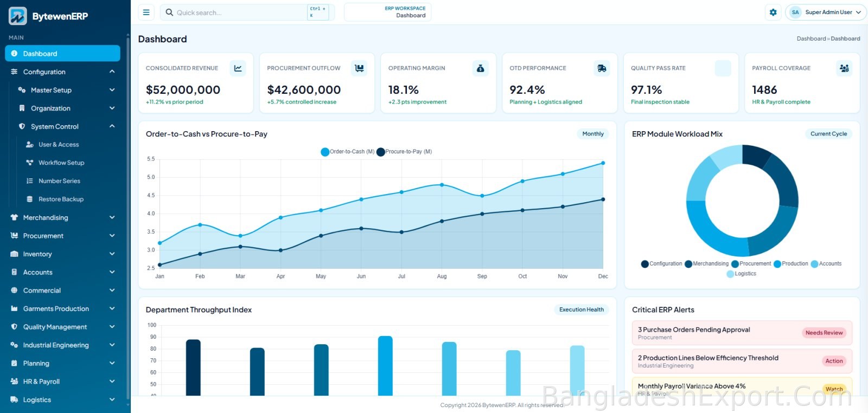
Task: Click the Merchandising shirt icon
Action: coord(14,217)
